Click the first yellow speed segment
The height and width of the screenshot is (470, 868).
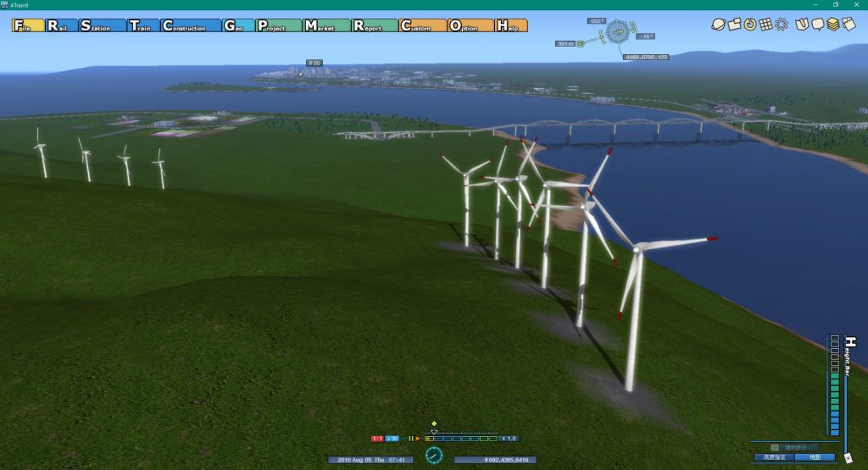point(429,439)
